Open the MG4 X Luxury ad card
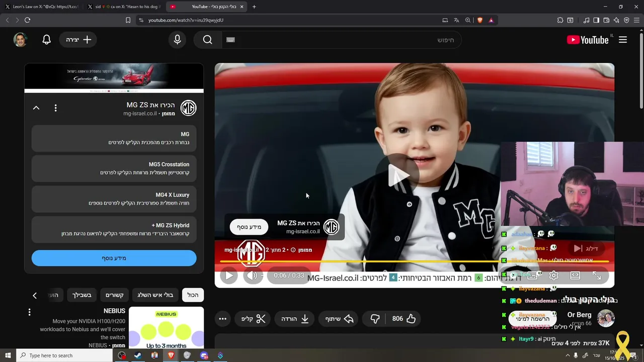The width and height of the screenshot is (644, 362). (114, 199)
